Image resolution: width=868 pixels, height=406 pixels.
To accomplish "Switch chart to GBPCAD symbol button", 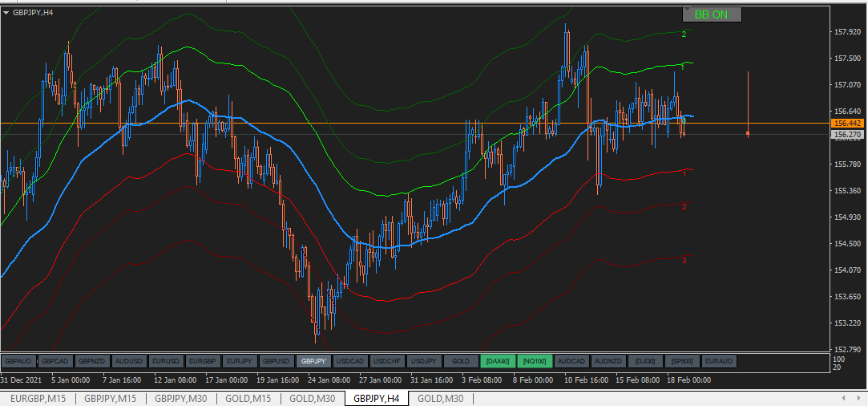I will 55,362.
